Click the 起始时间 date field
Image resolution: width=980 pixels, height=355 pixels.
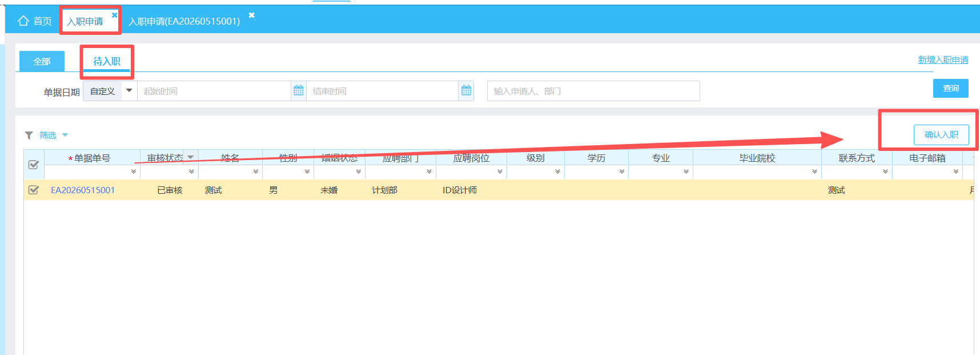coord(214,91)
